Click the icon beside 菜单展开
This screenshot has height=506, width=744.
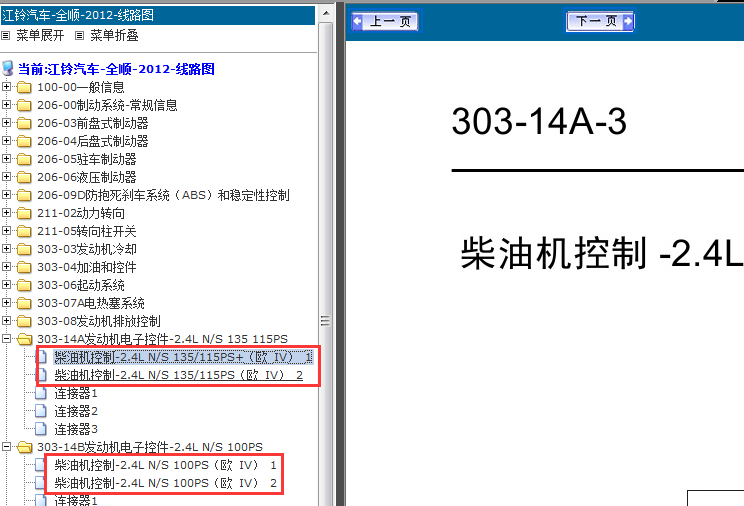[x=6, y=36]
